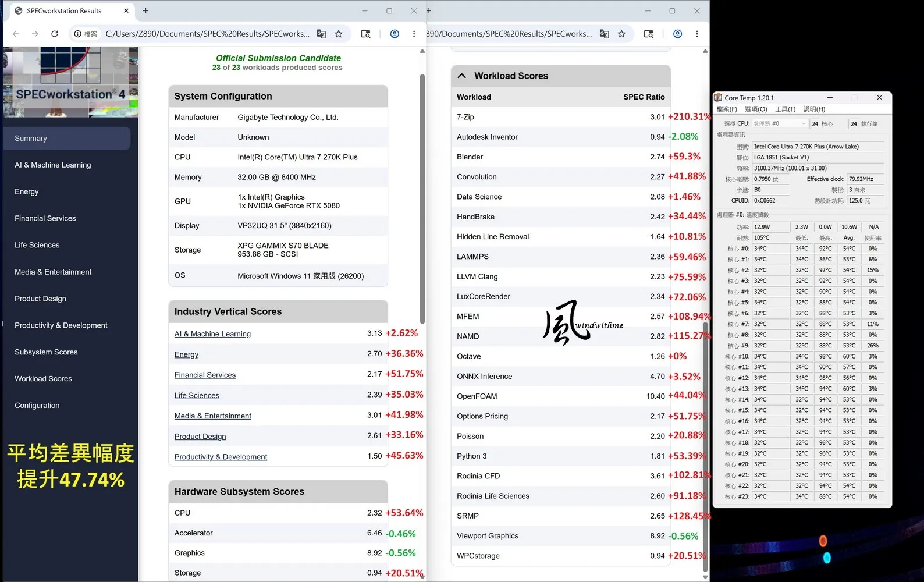Select the ONNX Inference row in Workload Scores

pos(561,377)
